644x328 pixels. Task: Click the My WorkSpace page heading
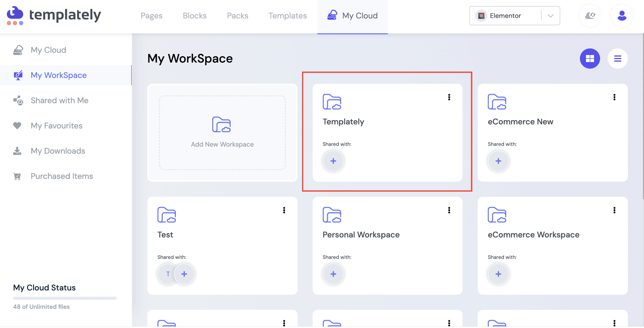[x=190, y=59]
